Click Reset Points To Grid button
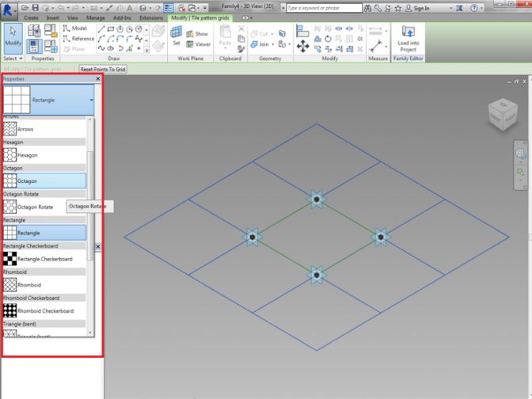This screenshot has width=532, height=399. click(103, 70)
